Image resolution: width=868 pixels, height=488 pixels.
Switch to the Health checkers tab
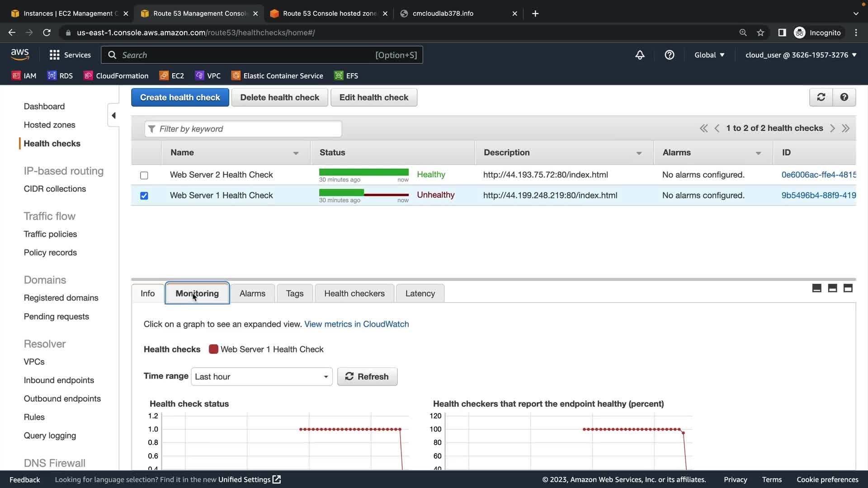point(354,293)
